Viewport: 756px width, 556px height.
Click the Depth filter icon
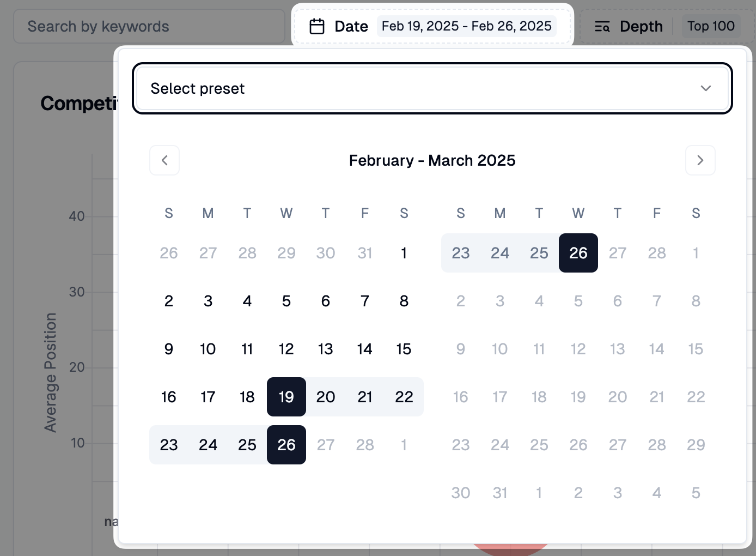pos(602,26)
